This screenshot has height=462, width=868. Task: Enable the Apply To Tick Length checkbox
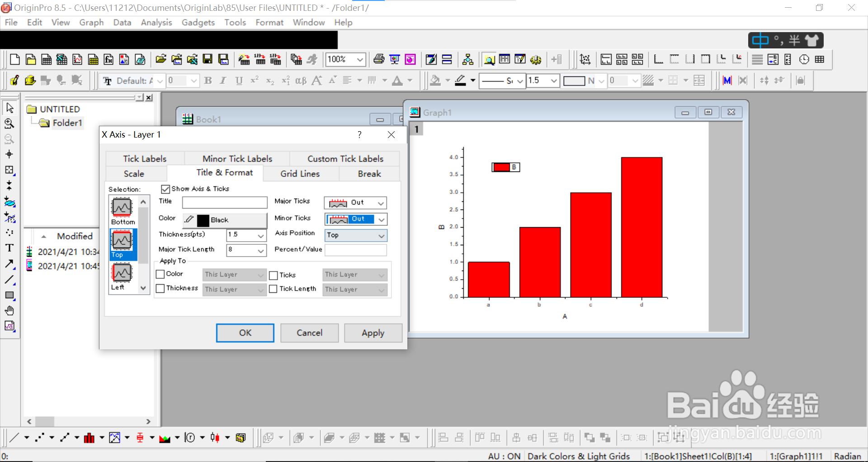274,289
